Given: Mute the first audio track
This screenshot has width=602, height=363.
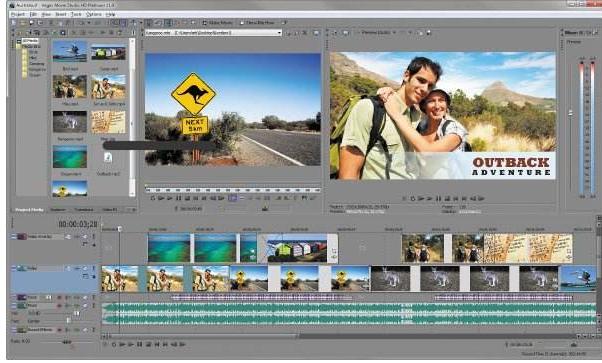Looking at the screenshot, I should 86,297.
